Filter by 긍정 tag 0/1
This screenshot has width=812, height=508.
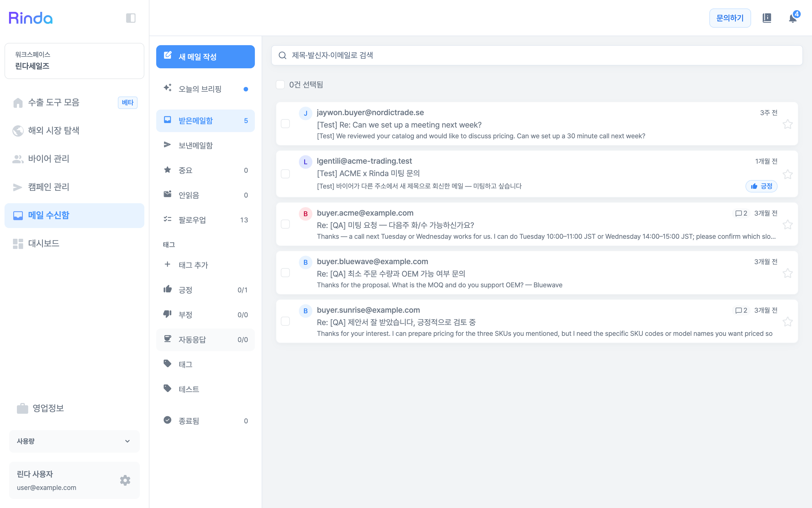(x=205, y=290)
